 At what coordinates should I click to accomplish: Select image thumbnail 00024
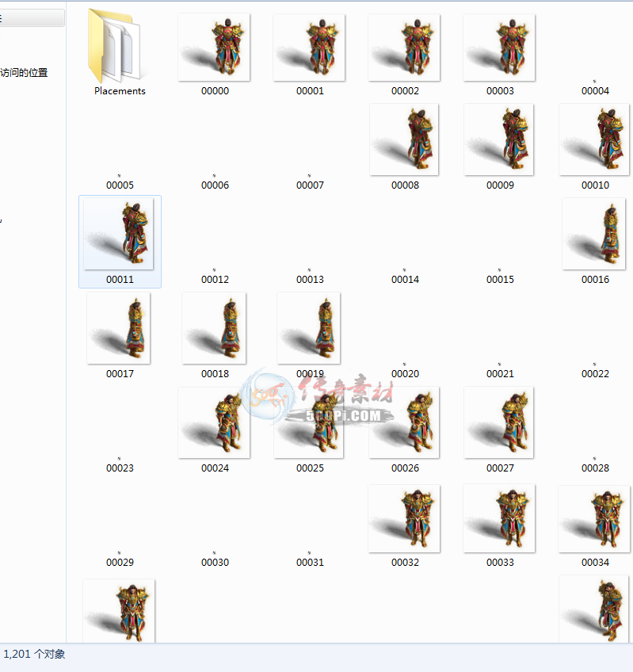tap(214, 422)
